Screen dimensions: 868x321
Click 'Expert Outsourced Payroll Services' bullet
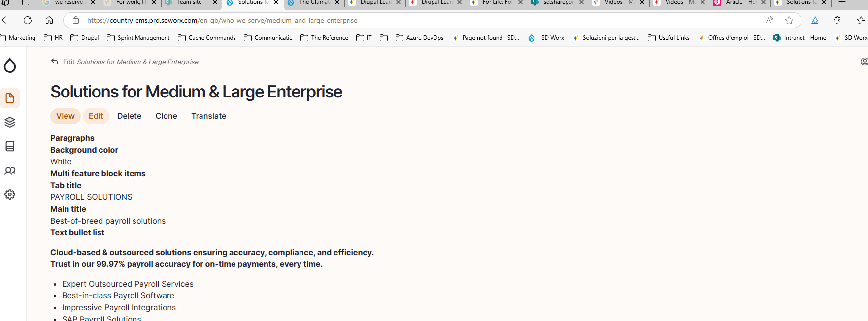tap(128, 284)
